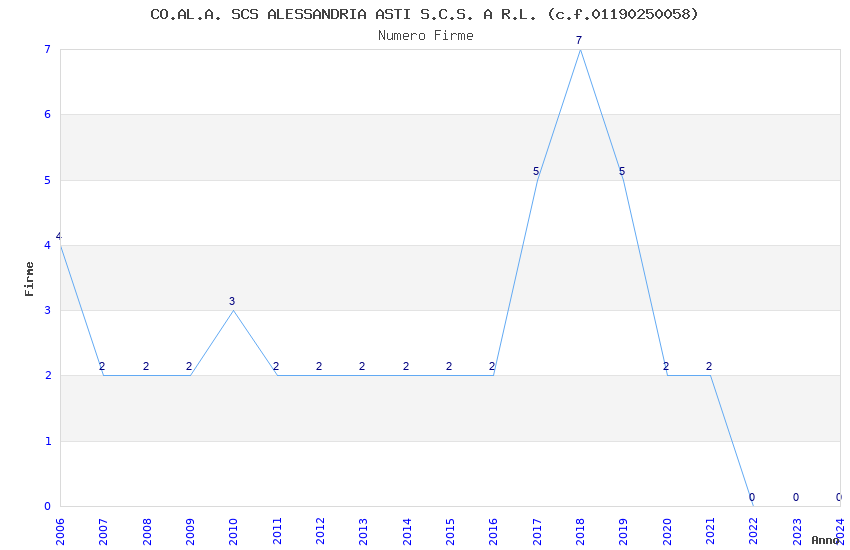Click the data label 2 for 2014

point(405,366)
